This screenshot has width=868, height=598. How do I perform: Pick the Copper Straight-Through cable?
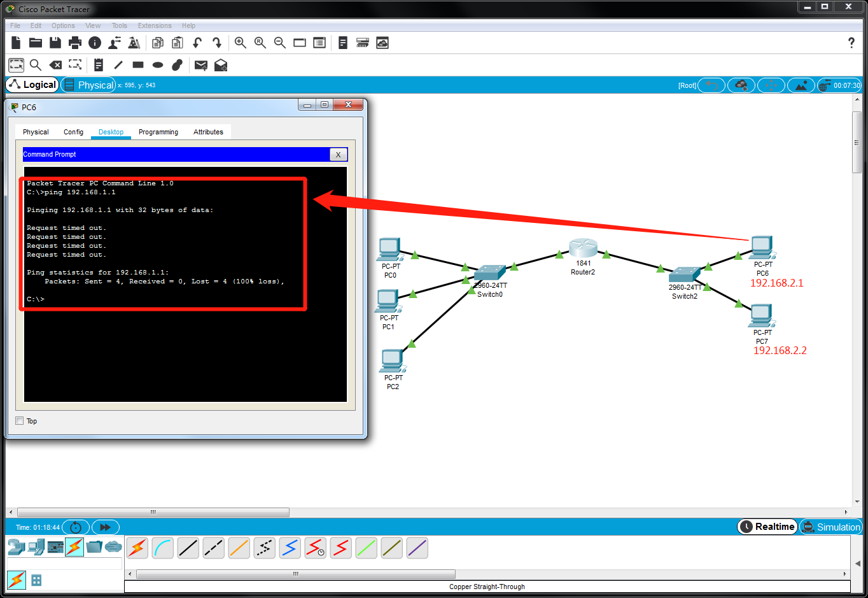click(188, 548)
